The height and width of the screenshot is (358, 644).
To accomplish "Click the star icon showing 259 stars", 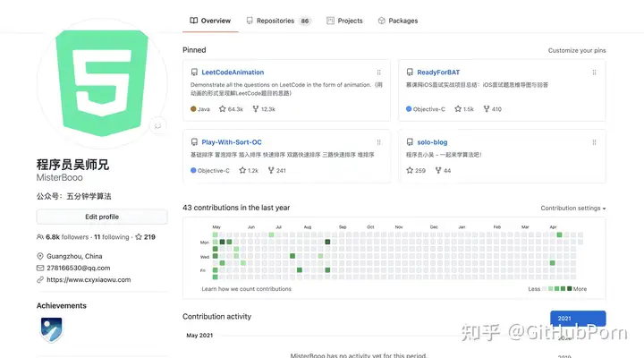I will coord(410,170).
